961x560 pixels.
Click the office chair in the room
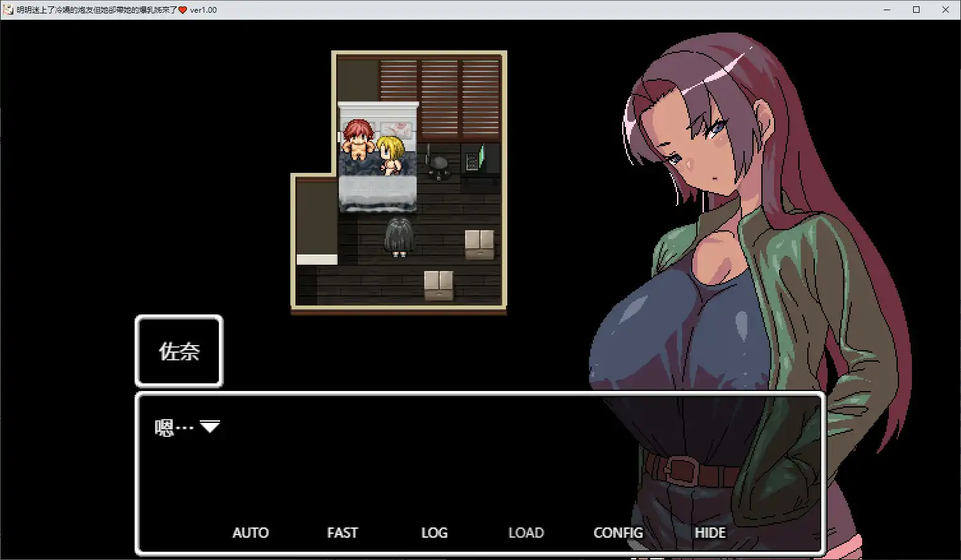point(438,164)
